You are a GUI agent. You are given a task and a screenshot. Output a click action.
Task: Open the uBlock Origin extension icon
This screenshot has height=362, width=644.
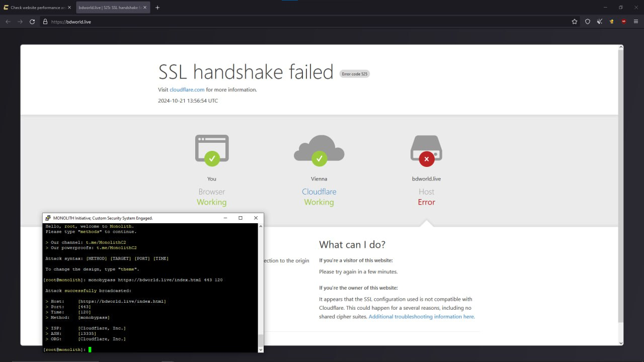point(624,22)
